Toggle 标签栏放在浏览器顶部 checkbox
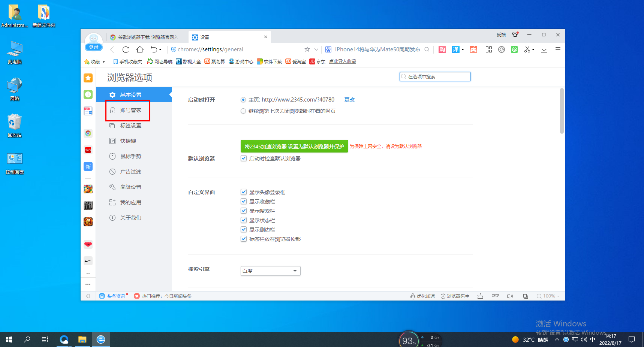644x347 pixels. pyautogui.click(x=244, y=239)
